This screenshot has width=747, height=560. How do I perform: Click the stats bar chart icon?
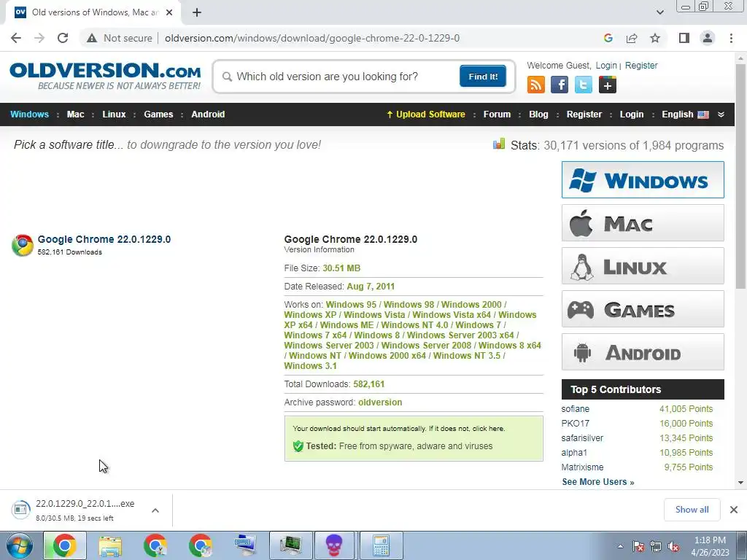[499, 144]
